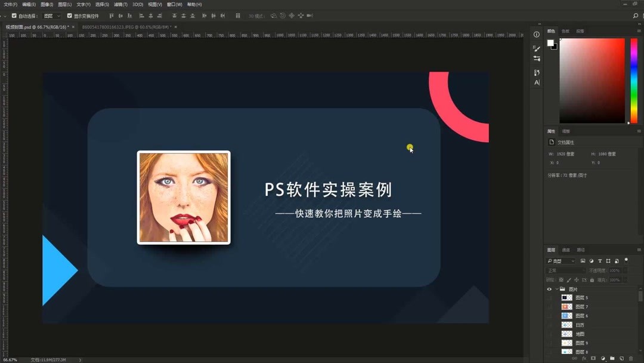The image size is (644, 363).
Task: Add a layer style via the fx icon
Action: tap(584, 358)
